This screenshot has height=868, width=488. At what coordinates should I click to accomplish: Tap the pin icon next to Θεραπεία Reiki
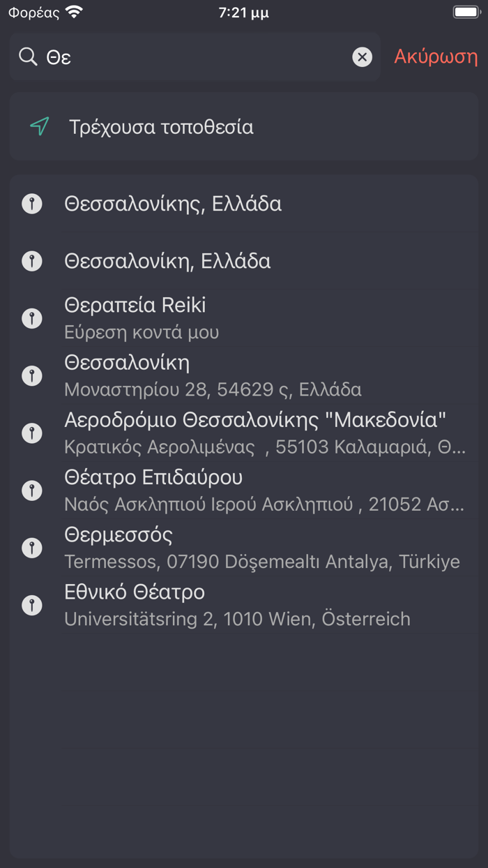[31, 317]
